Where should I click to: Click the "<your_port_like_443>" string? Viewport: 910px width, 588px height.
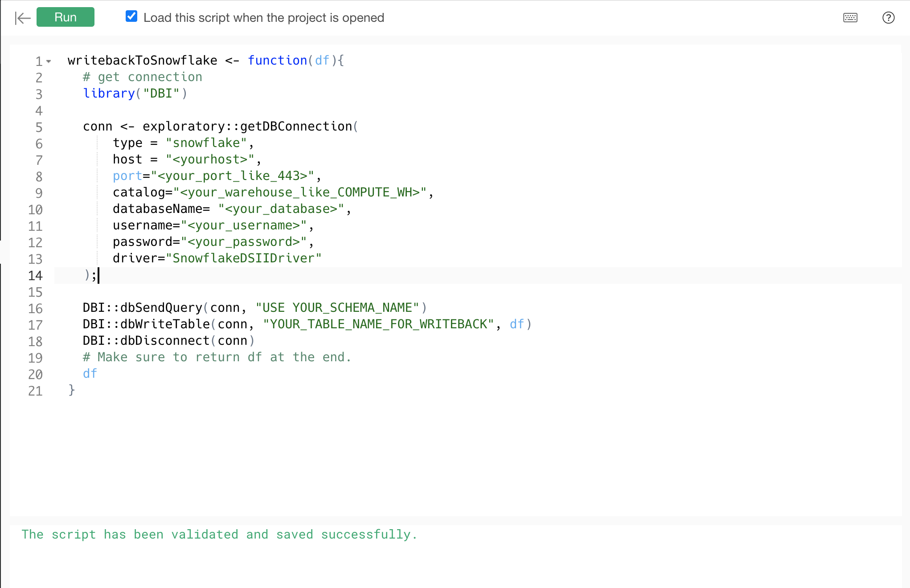click(x=233, y=176)
